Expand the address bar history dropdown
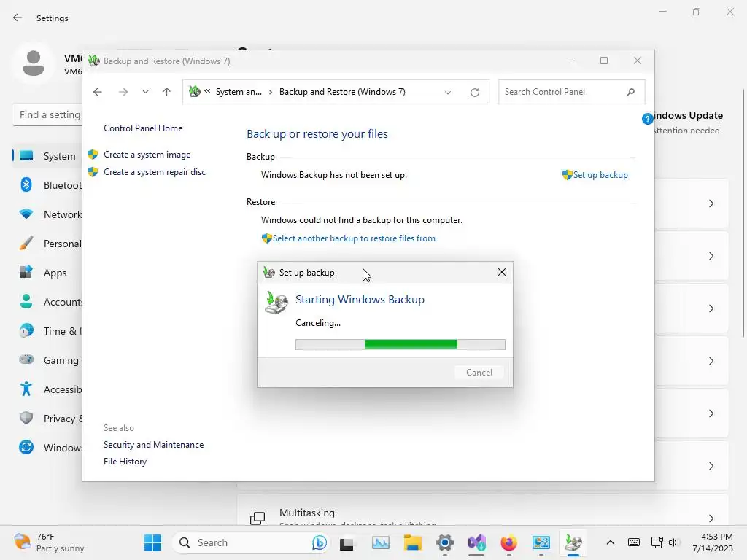This screenshot has width=747, height=560. [x=448, y=93]
